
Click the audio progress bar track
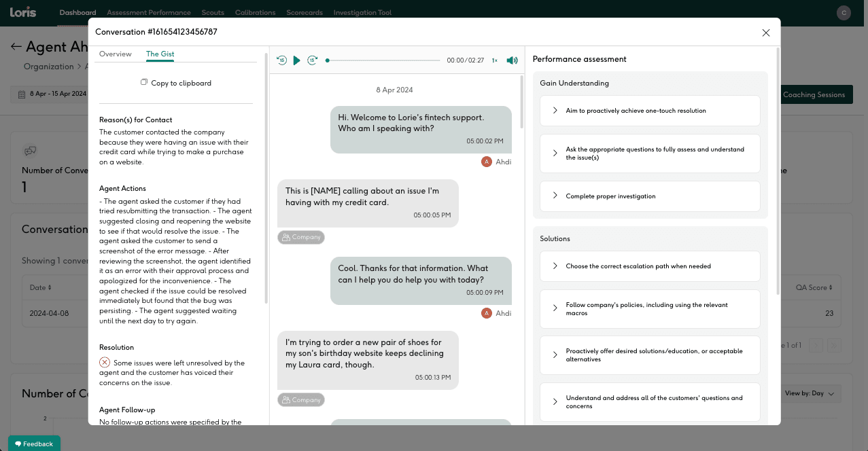384,60
